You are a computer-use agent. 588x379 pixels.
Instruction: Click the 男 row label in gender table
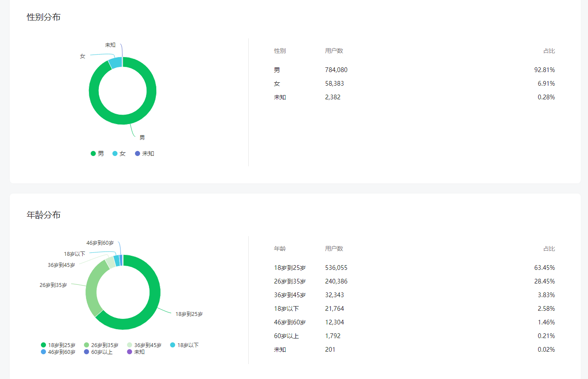(x=277, y=70)
